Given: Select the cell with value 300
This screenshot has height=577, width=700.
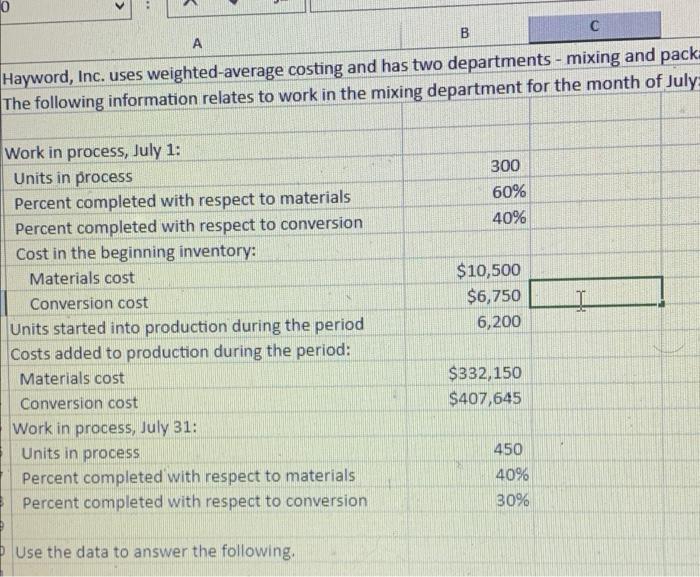Looking at the screenshot, I should pos(505,166).
